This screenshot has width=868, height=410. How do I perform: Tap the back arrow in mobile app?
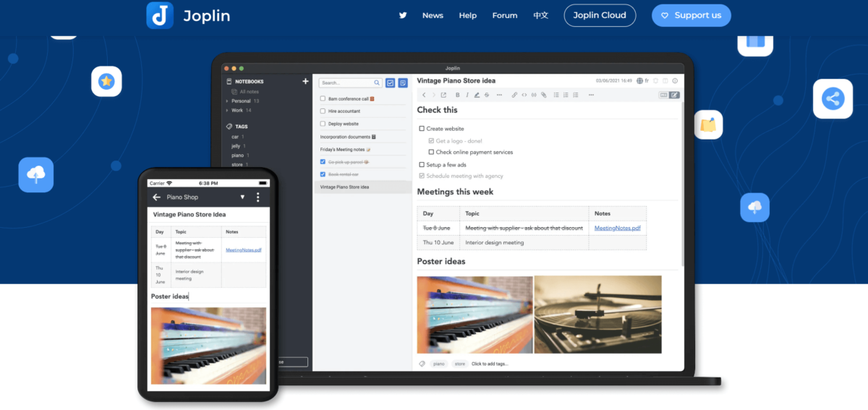(156, 197)
